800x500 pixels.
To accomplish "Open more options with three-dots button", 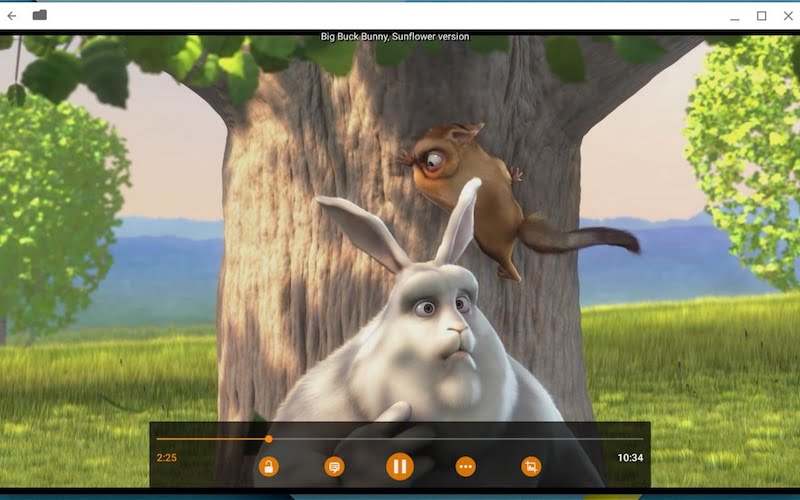I will pyautogui.click(x=465, y=466).
